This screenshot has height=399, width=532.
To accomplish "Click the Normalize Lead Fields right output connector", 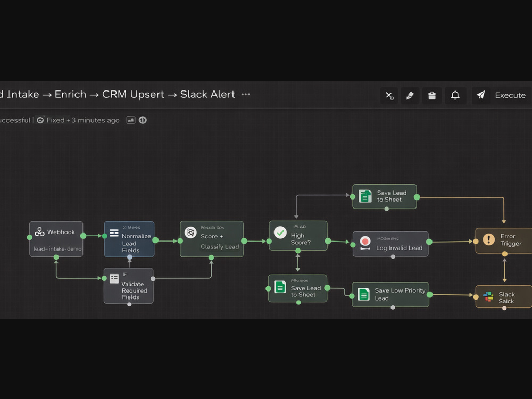I will tap(155, 240).
